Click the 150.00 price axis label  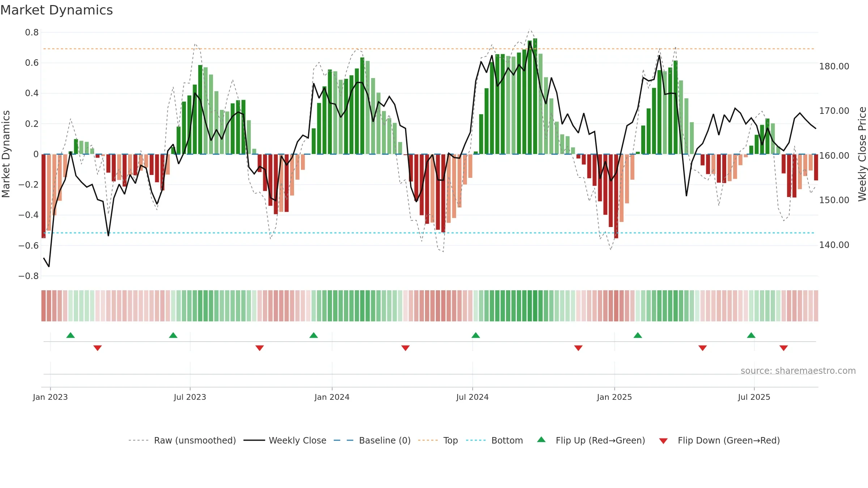(x=834, y=200)
